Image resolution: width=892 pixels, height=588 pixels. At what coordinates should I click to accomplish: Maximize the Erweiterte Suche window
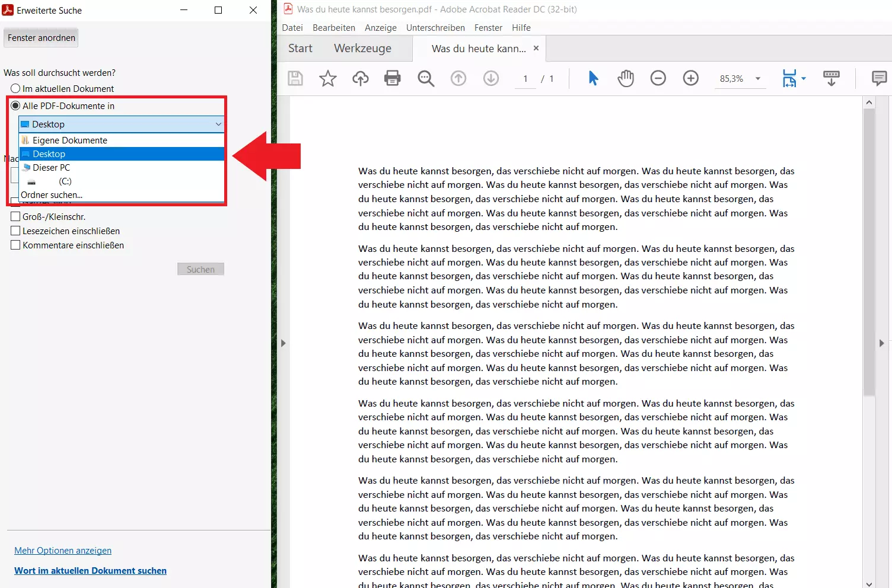click(218, 10)
